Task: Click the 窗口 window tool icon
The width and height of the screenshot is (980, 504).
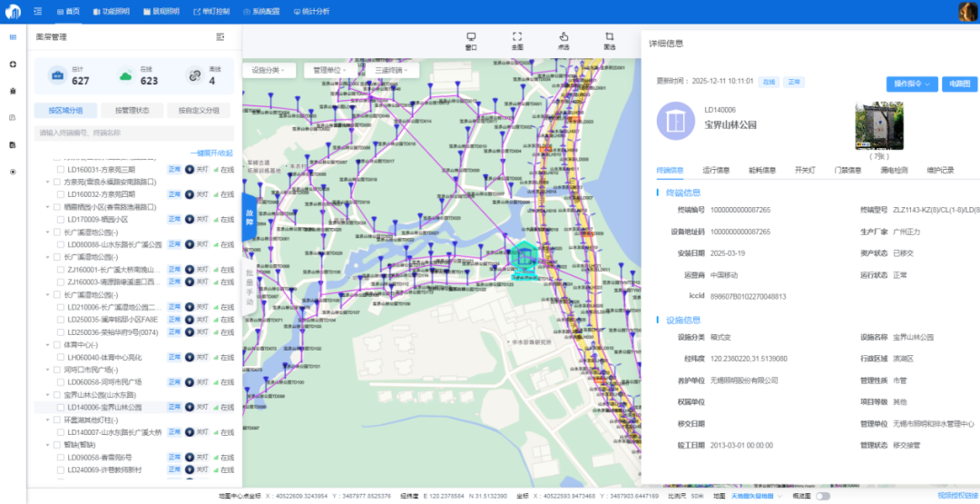Action: [x=471, y=40]
